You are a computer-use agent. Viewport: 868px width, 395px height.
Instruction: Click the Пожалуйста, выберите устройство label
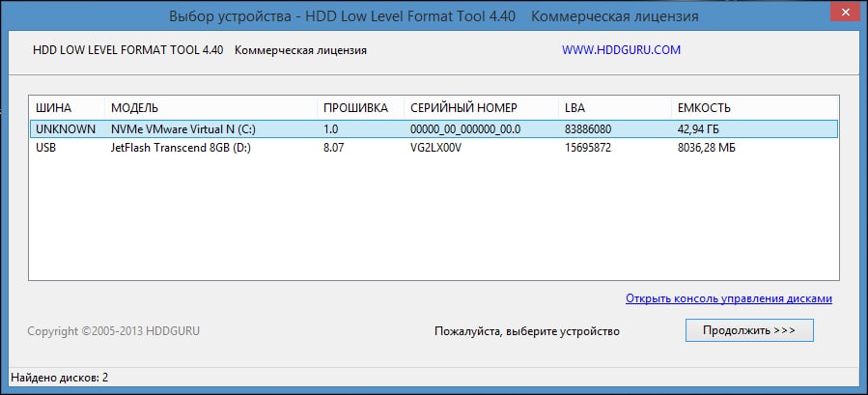pyautogui.click(x=527, y=331)
